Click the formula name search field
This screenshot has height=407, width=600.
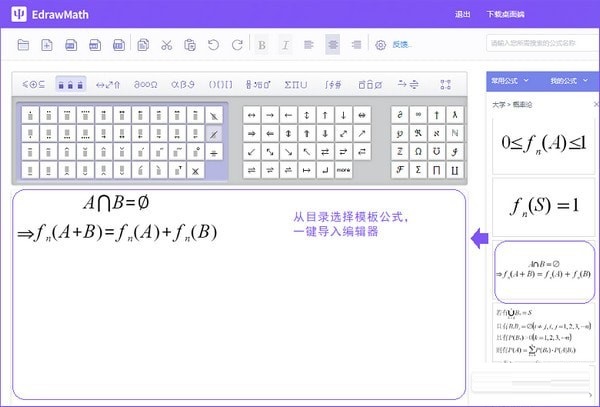coord(539,44)
